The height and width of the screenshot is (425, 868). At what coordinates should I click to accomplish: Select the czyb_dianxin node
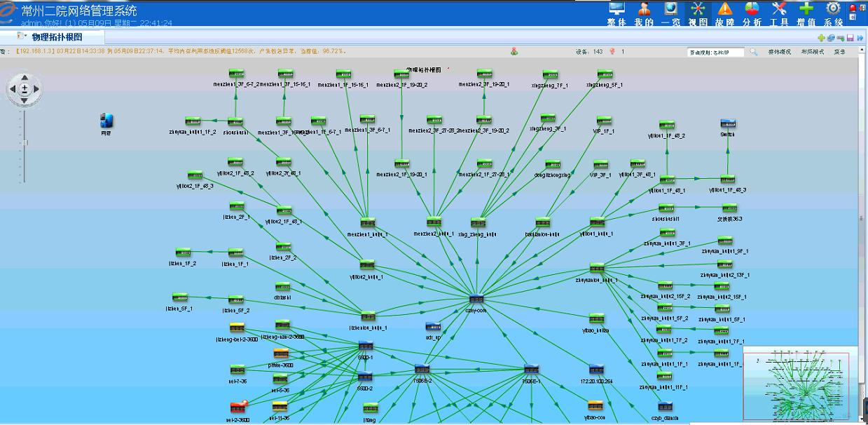tap(665, 406)
